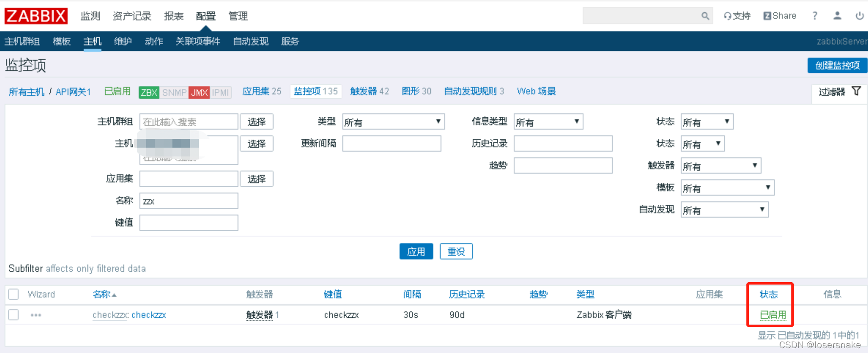Open the 信息类型 dropdown
The image size is (868, 353).
coord(549,122)
